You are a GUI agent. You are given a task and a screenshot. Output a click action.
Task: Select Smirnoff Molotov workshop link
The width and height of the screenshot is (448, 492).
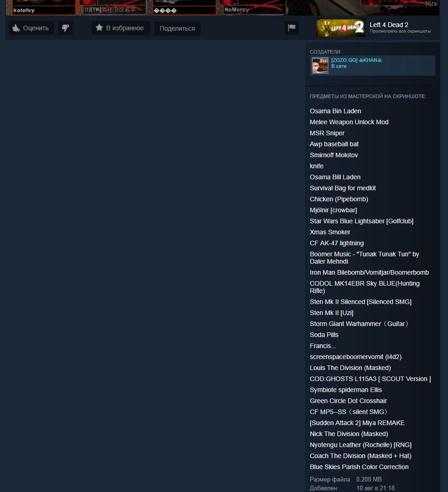point(333,155)
